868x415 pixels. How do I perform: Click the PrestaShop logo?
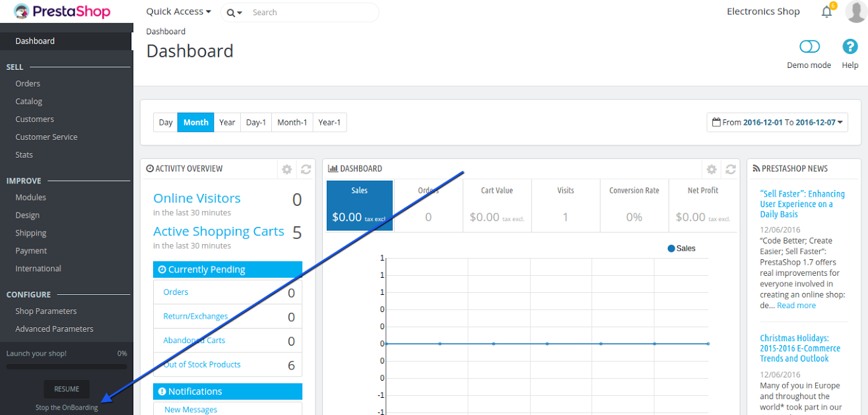coord(62,11)
